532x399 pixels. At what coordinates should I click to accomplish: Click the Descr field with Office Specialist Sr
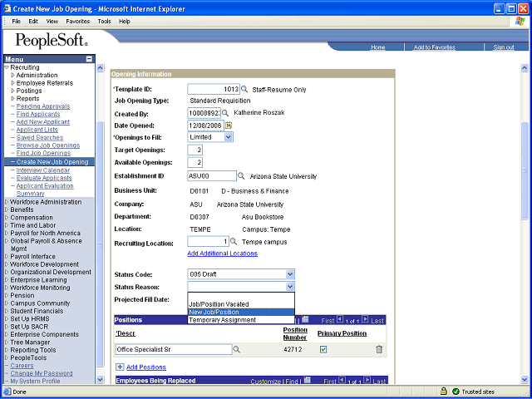coord(174,349)
